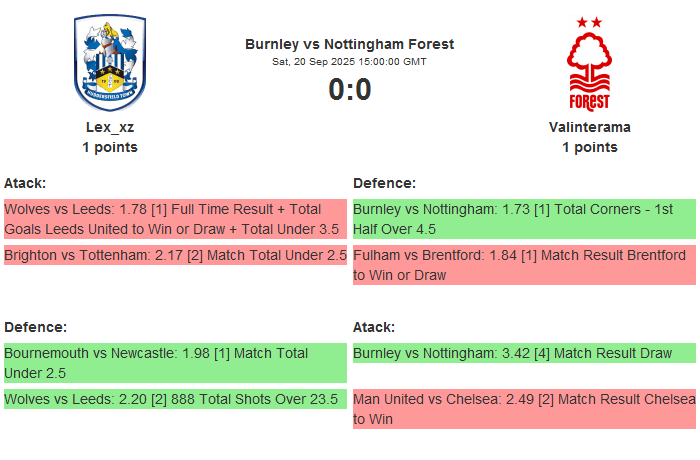Click the points total under Valinterama
700x460 pixels.
589,147
